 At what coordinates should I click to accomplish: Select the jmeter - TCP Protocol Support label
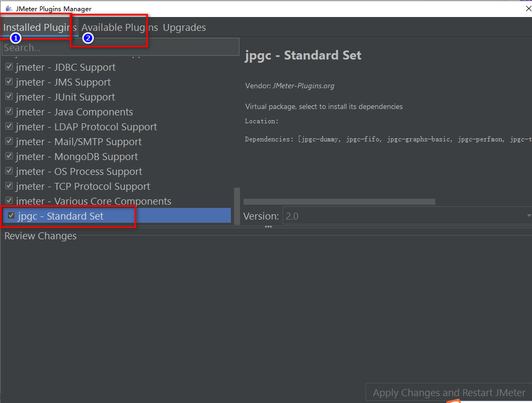point(83,187)
